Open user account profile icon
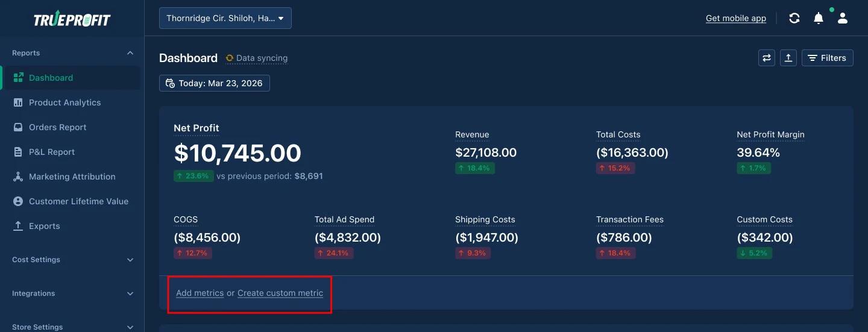Screen dimensions: 868x332 point(843,18)
